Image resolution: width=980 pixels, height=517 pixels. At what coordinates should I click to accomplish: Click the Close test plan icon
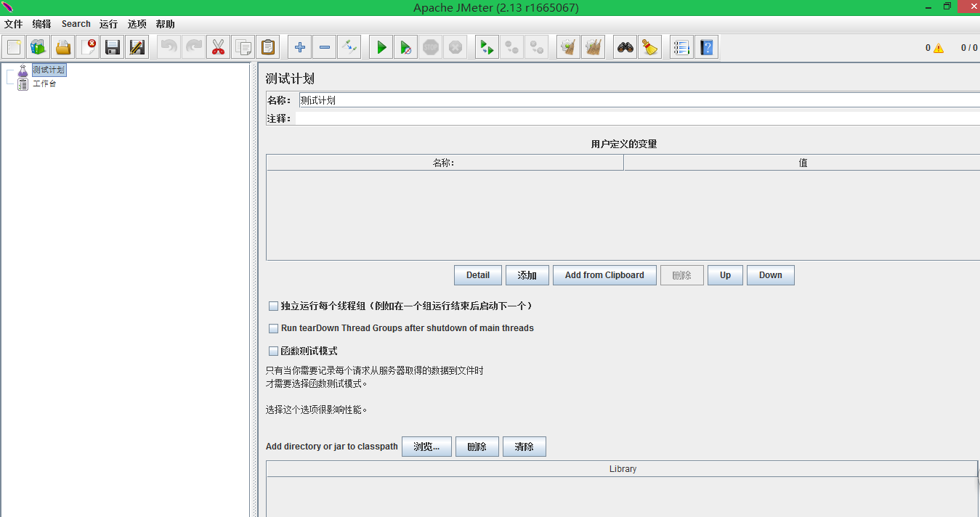(x=88, y=48)
